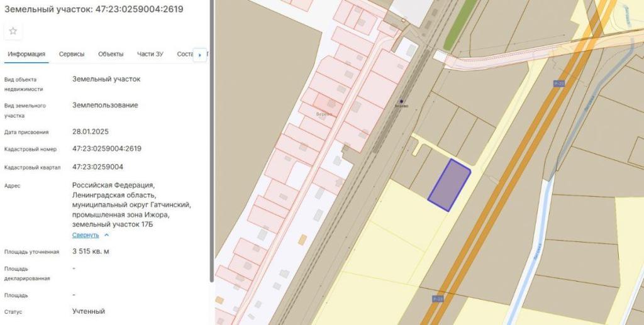The height and width of the screenshot is (325, 644).
Task: Click the cadastral quarter value 47:23:0259004
Action: pos(97,167)
